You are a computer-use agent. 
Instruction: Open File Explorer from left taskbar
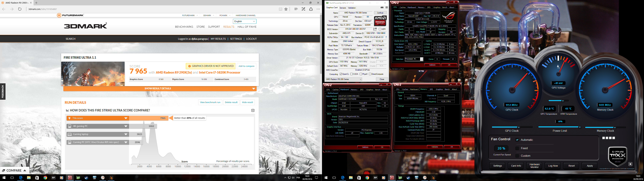tap(29, 178)
